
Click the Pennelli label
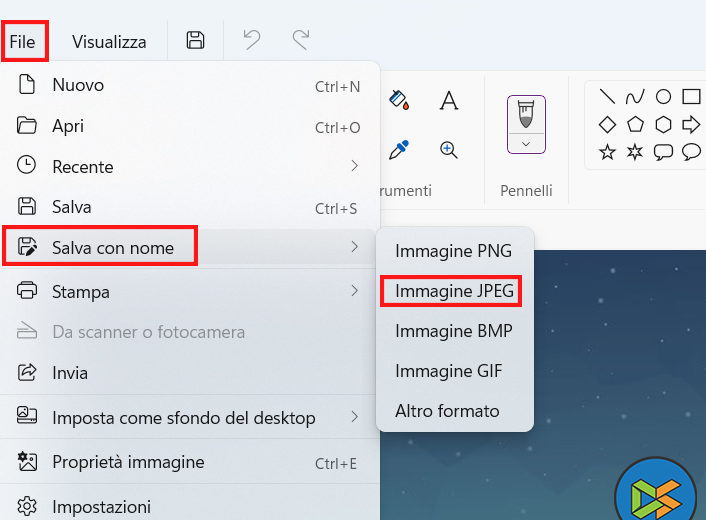click(526, 191)
